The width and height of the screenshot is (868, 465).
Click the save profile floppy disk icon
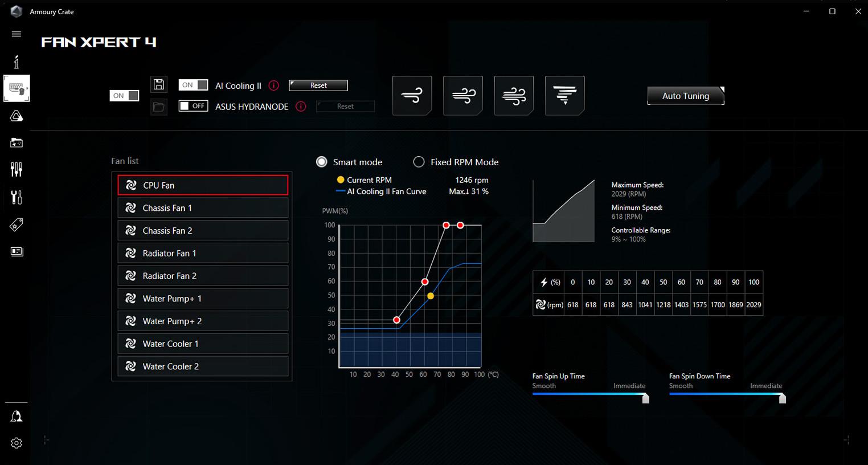coord(159,84)
